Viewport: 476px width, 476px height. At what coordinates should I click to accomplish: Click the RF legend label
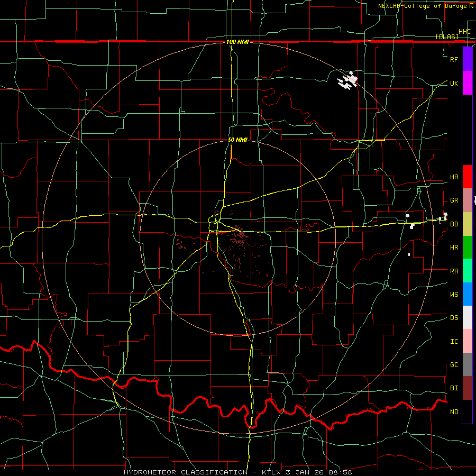click(x=454, y=59)
